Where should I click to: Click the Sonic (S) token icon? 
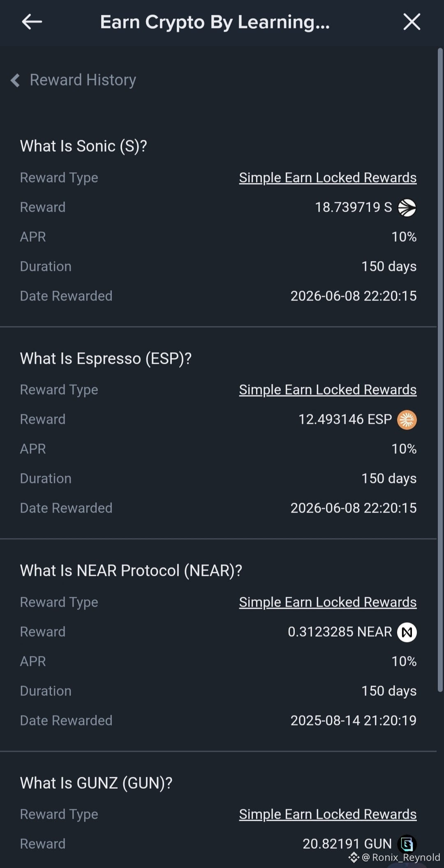407,208
